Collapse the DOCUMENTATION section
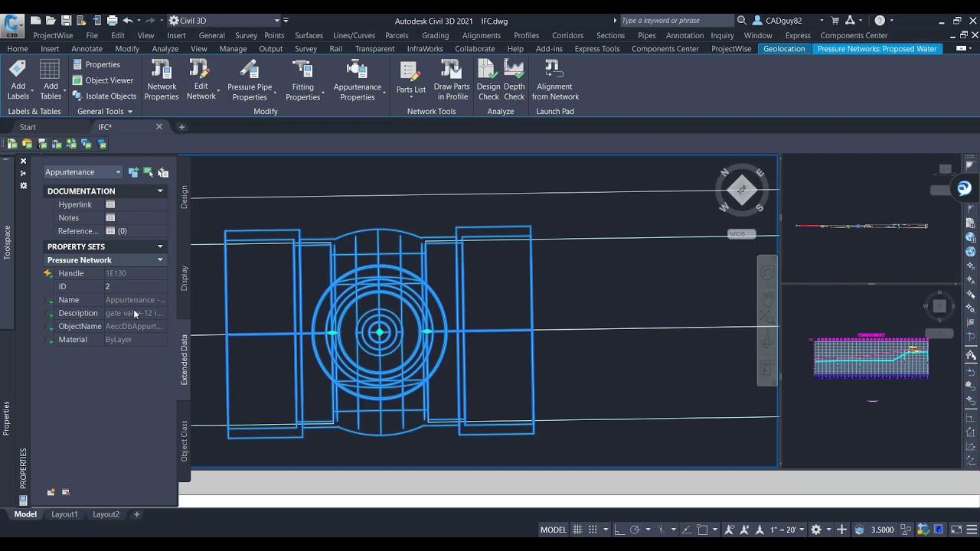 [x=160, y=191]
